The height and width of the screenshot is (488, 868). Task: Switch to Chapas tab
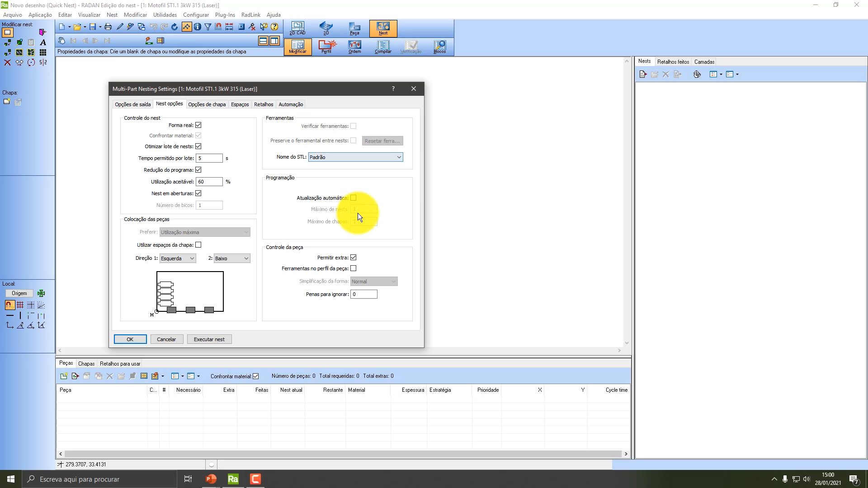pos(86,364)
